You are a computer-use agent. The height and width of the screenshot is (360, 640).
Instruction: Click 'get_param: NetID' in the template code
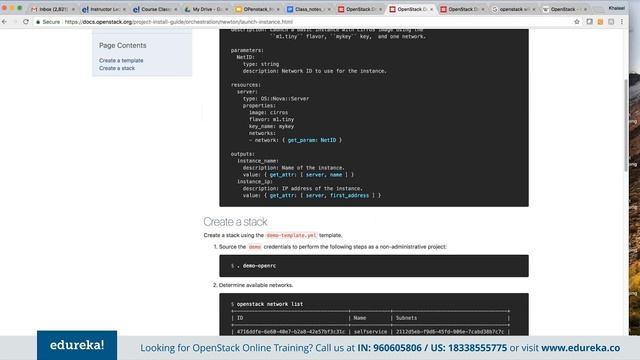[312, 140]
